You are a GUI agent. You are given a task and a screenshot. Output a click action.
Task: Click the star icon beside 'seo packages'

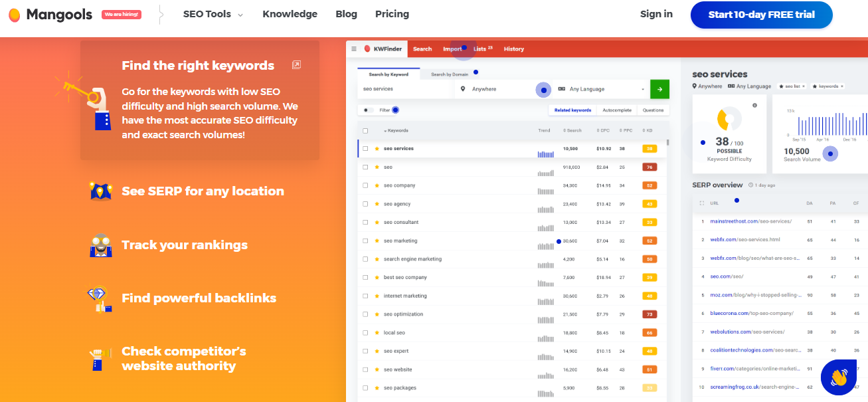click(x=377, y=387)
